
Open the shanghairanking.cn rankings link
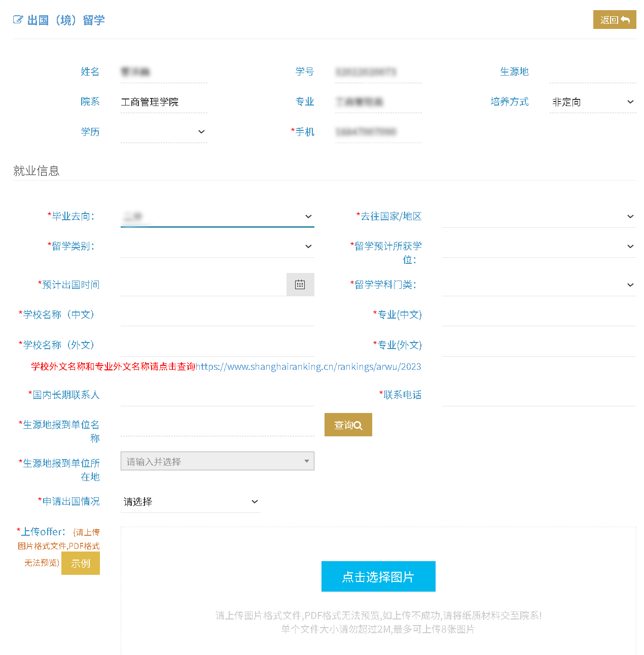click(x=308, y=367)
